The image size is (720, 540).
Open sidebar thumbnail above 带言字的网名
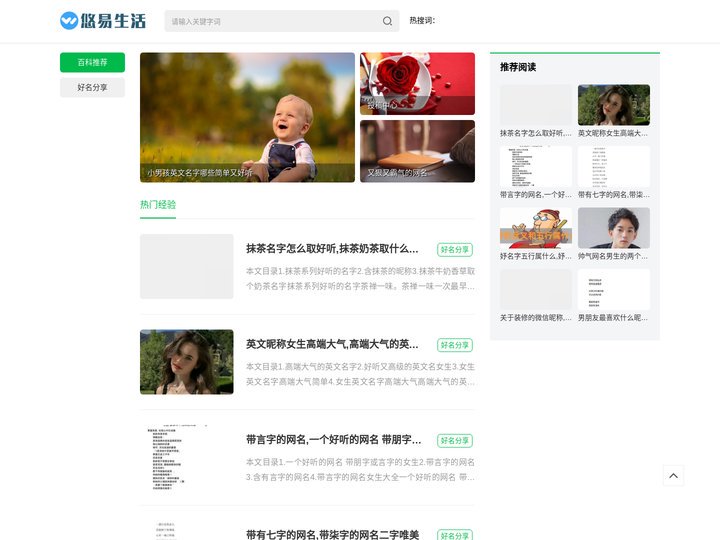click(536, 166)
